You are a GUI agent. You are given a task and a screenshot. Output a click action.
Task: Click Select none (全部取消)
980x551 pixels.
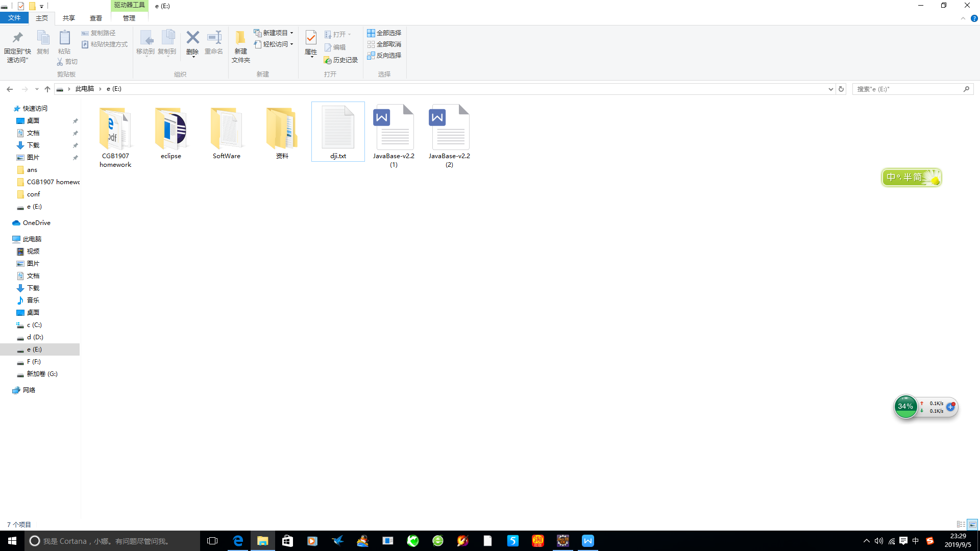coord(384,44)
